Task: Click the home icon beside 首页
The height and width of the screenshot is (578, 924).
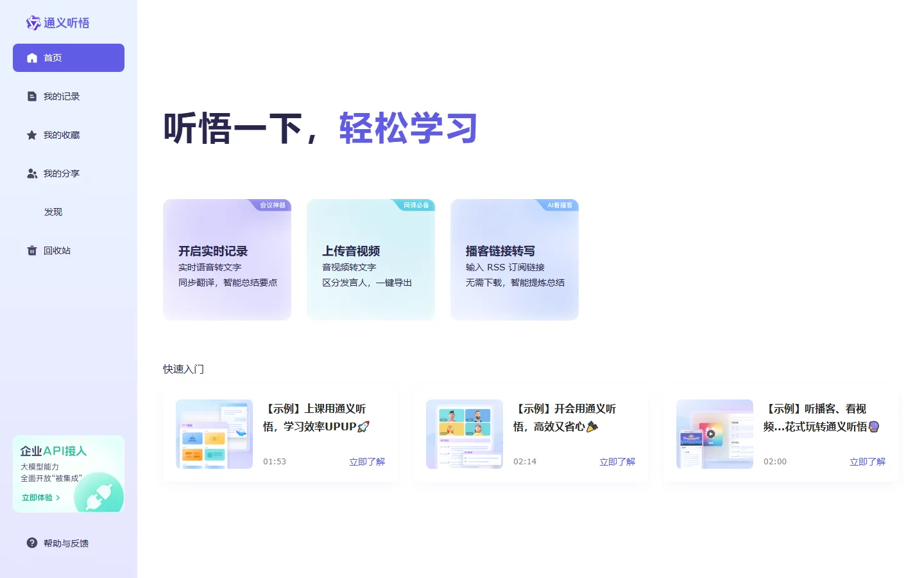Action: coord(32,58)
